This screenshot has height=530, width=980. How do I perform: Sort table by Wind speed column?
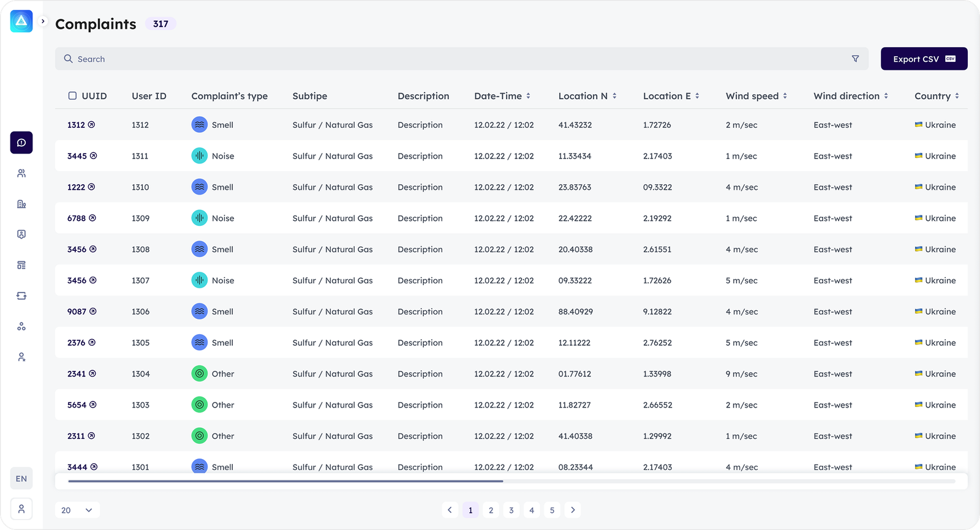click(x=785, y=96)
